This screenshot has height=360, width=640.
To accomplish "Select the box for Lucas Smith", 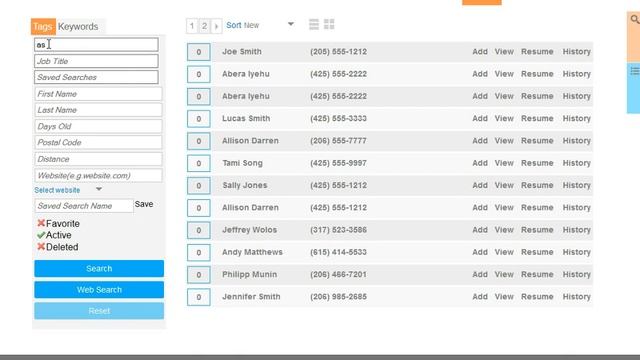I will click(x=199, y=119).
